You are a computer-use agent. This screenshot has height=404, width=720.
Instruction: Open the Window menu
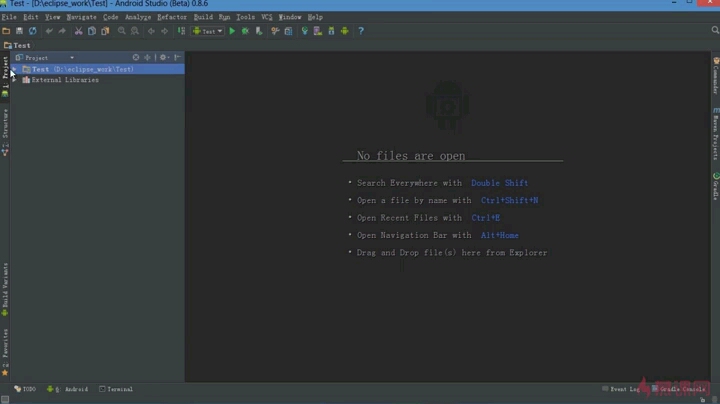[x=290, y=17]
